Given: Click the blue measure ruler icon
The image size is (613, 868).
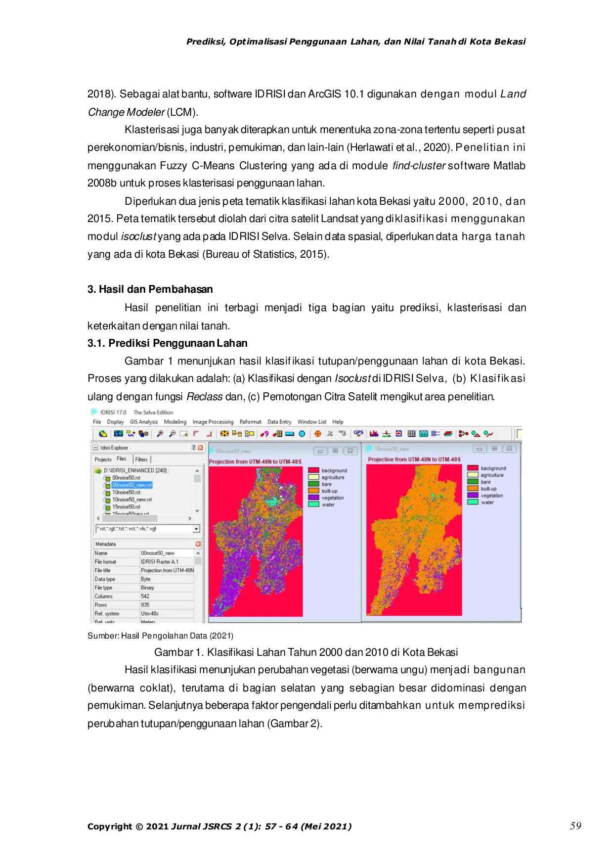Looking at the screenshot, I should pyautogui.click(x=290, y=434).
